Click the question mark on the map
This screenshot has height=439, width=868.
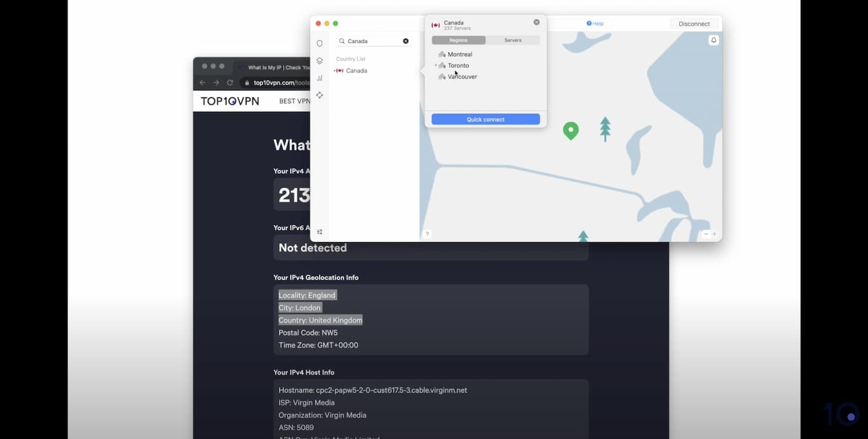427,234
